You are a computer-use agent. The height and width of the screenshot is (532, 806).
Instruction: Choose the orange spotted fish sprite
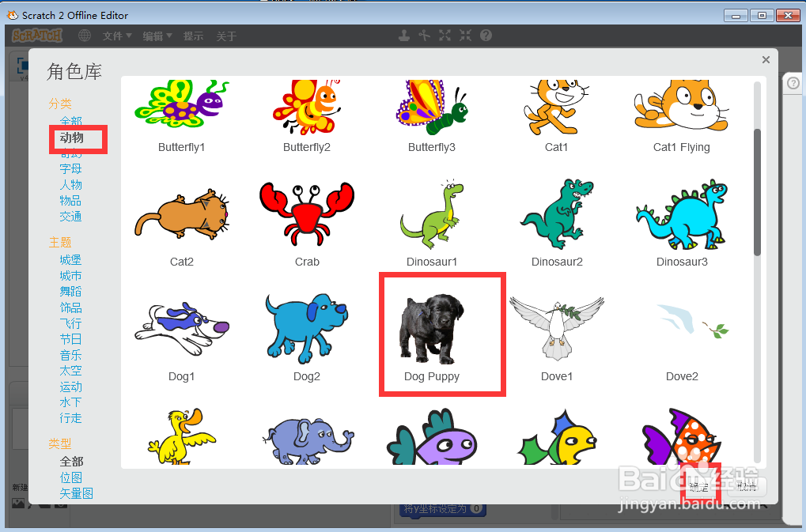[x=682, y=436]
